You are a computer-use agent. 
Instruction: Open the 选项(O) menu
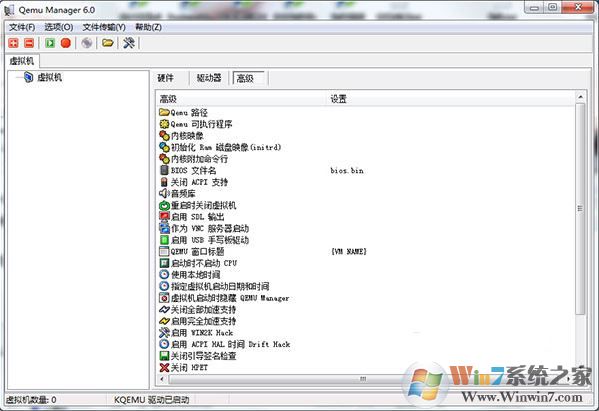point(58,27)
